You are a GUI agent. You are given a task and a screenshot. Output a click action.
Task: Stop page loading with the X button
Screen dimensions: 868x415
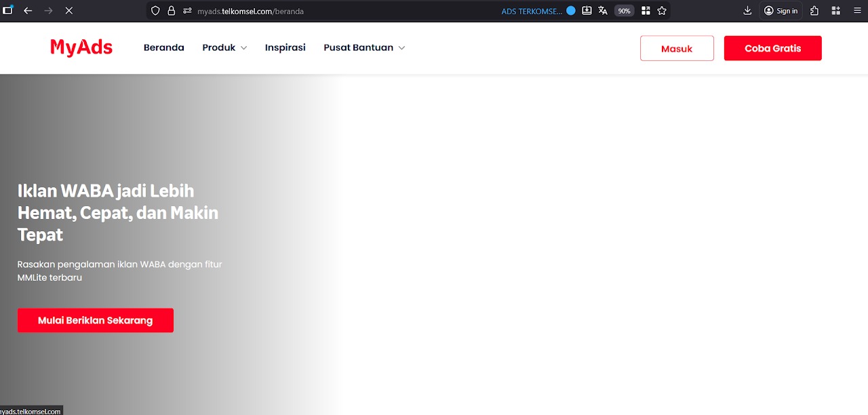[68, 11]
